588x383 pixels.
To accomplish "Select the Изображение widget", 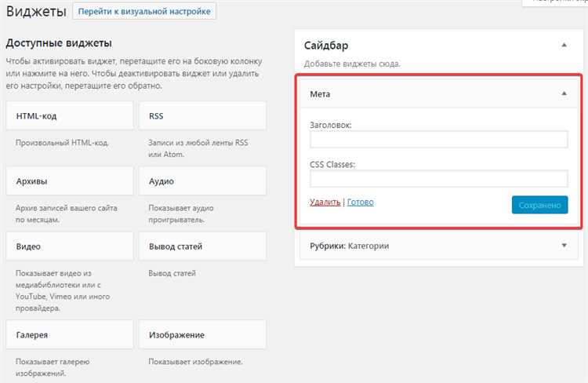I will (x=202, y=334).
